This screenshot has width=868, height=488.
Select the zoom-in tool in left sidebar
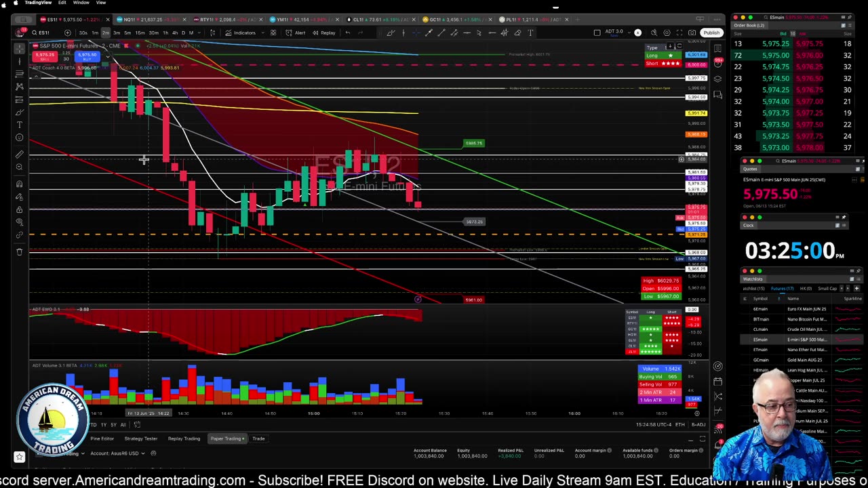tap(19, 167)
